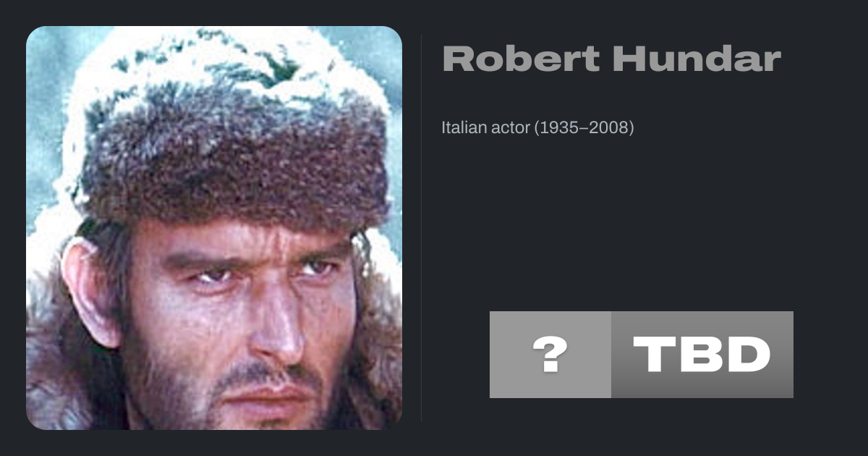Click the man's face in the portrait

246,318
